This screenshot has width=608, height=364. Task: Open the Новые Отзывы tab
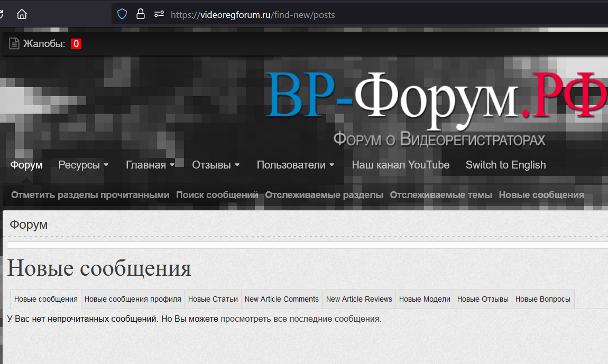pos(483,299)
